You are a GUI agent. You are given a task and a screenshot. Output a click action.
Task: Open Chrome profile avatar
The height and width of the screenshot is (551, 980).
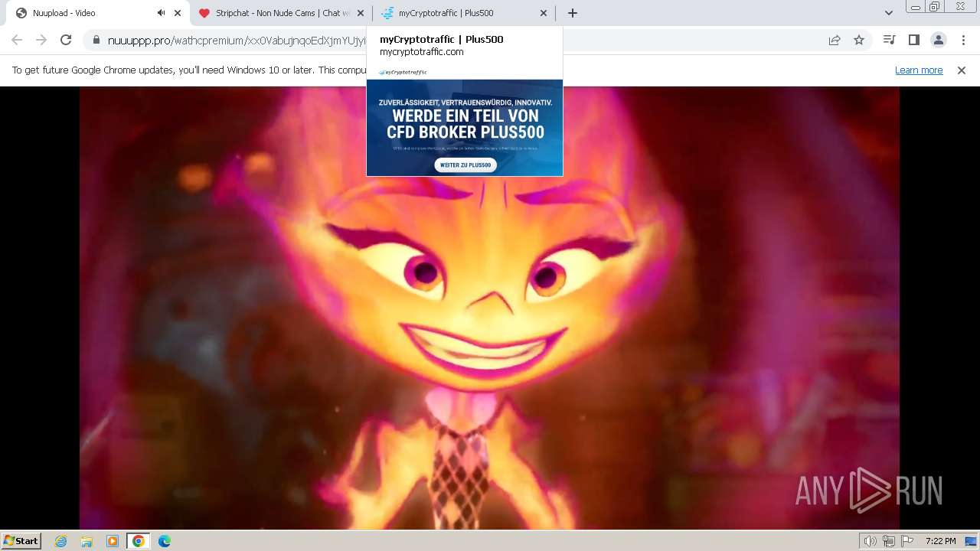[938, 40]
